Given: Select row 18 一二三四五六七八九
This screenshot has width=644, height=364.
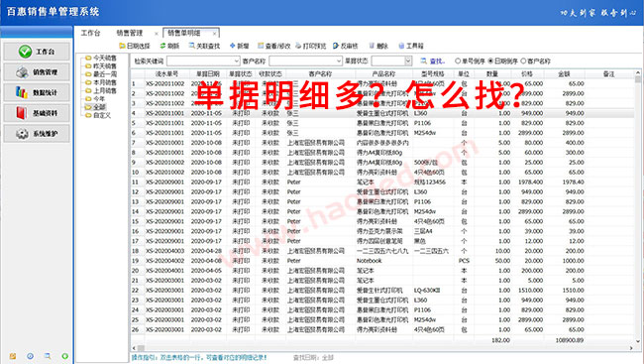Looking at the screenshot, I should pos(382,251).
